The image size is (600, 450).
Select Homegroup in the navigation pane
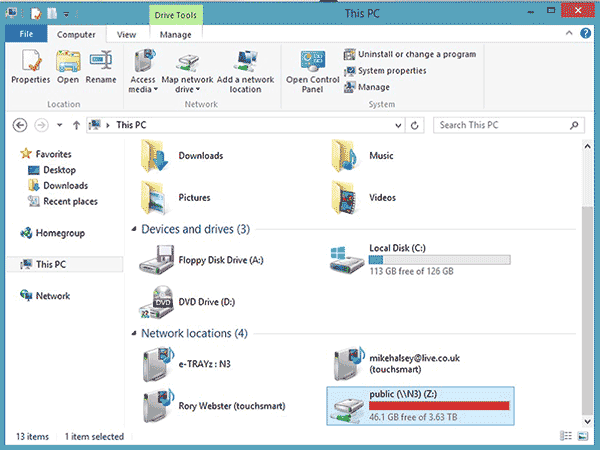[59, 233]
